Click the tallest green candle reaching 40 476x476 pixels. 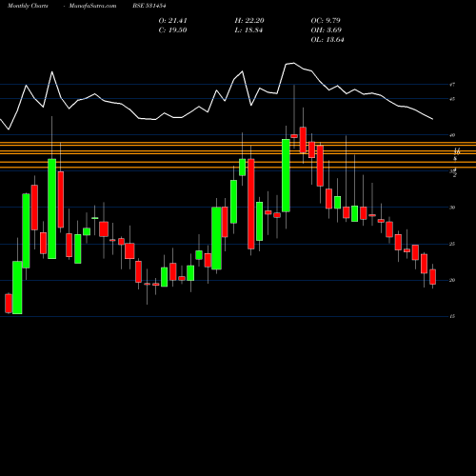pyautogui.click(x=286, y=175)
